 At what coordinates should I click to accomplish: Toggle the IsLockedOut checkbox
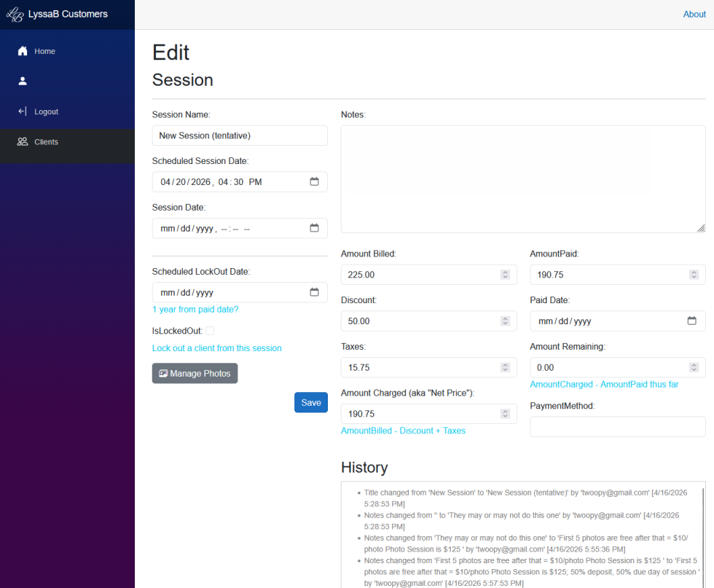coord(210,331)
